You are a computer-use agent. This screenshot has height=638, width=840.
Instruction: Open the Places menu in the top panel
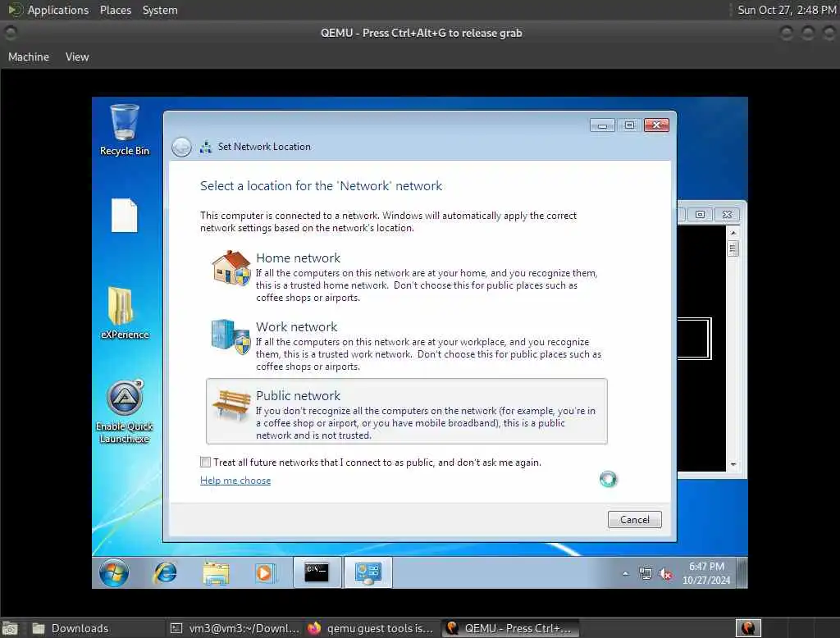[115, 10]
